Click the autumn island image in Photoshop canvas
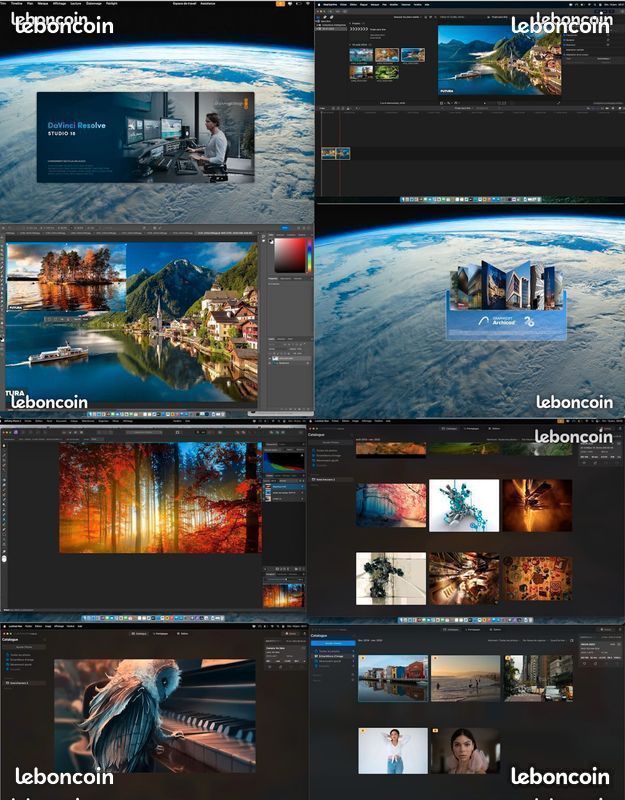The image size is (625, 800). (66, 277)
